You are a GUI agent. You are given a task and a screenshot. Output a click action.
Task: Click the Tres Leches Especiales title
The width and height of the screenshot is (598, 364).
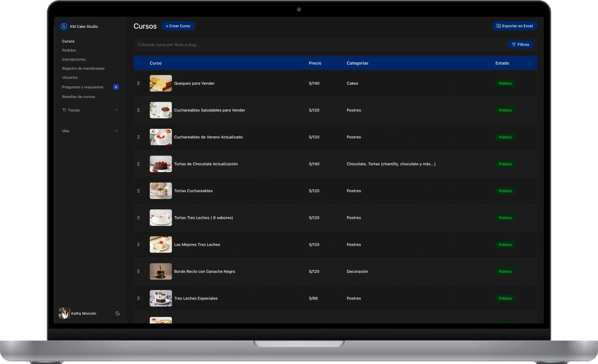(x=196, y=298)
